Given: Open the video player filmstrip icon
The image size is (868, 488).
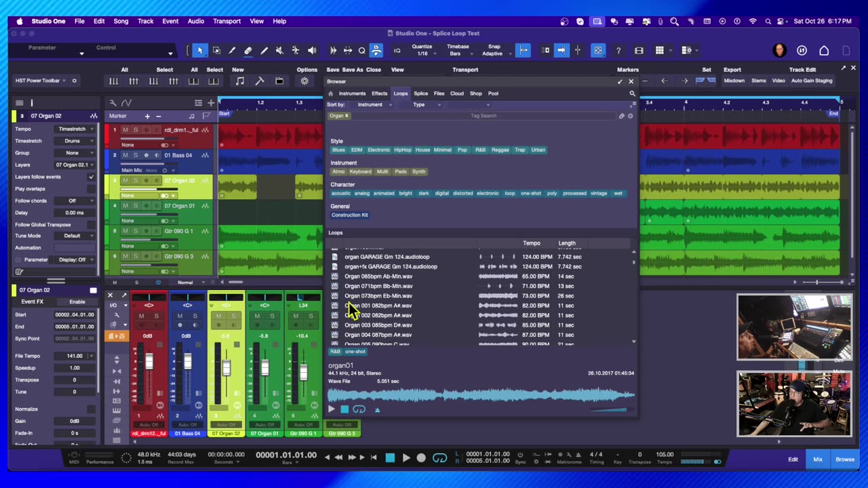Looking at the screenshot, I should pos(639,50).
